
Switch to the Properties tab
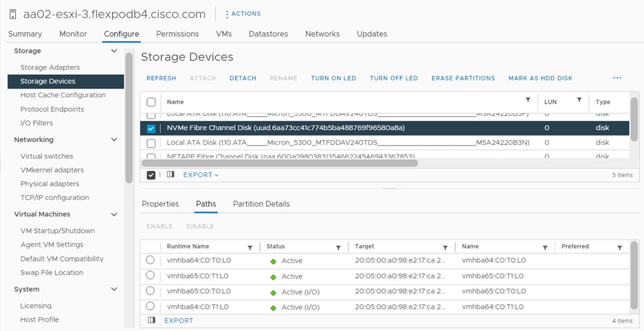click(160, 204)
